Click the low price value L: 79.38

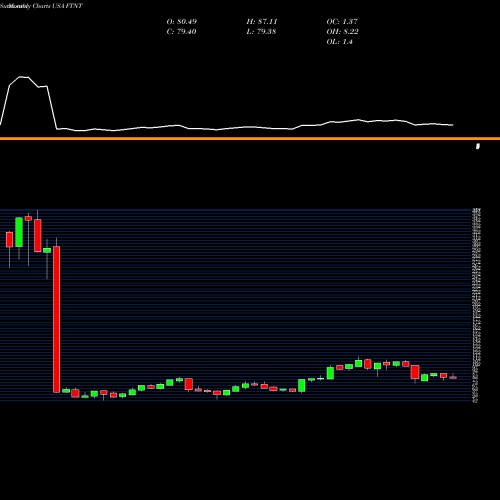(261, 32)
